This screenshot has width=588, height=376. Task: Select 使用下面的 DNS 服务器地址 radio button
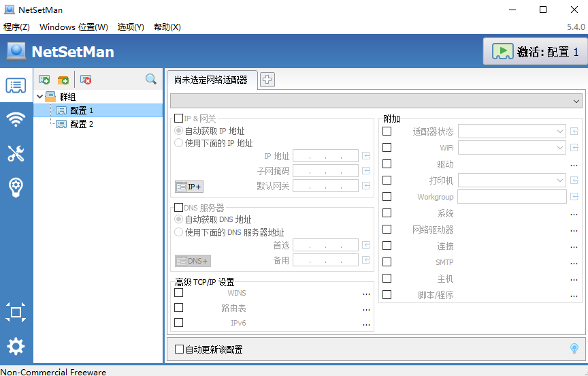(x=179, y=232)
